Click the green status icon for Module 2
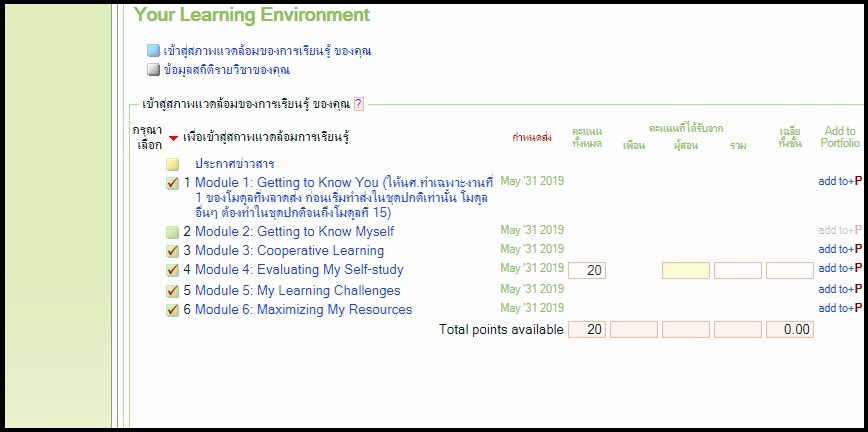 point(173,232)
